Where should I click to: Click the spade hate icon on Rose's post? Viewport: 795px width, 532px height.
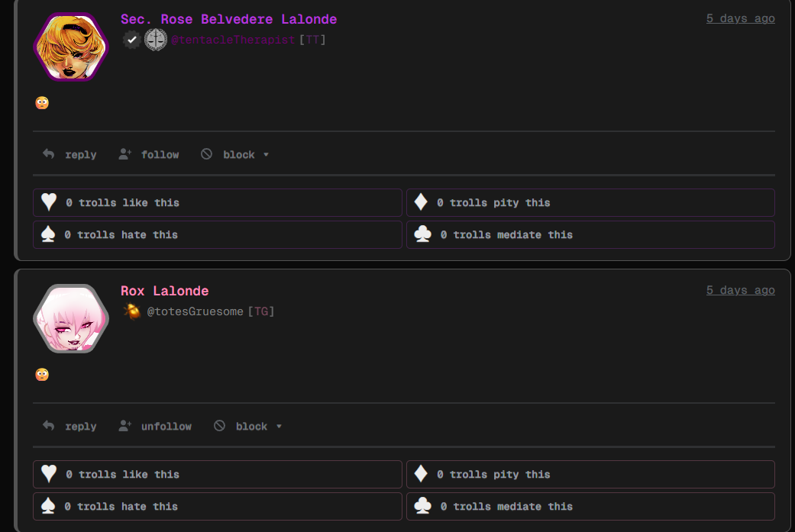pyautogui.click(x=48, y=234)
